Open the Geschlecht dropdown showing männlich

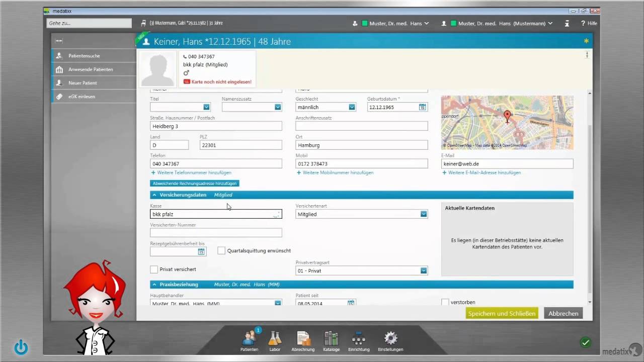[352, 107]
